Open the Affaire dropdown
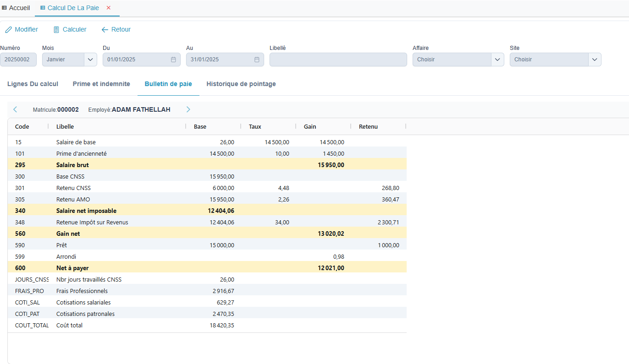This screenshot has width=629, height=364. point(497,60)
